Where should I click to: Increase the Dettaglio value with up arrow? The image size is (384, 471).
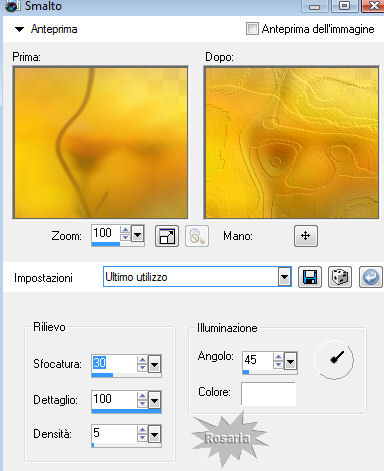point(142,396)
